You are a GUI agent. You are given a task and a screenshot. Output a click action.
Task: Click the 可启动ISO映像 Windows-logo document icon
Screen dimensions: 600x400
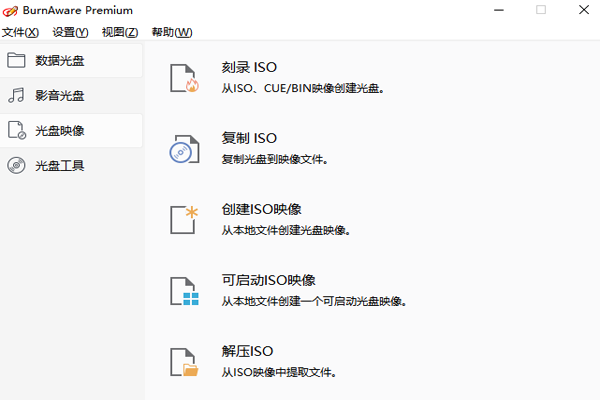pos(184,291)
